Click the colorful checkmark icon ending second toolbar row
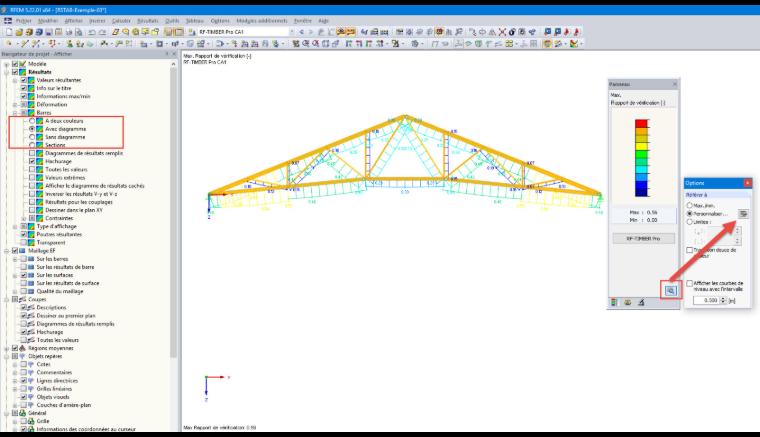Image resolution: width=760 pixels, height=437 pixels. (574, 44)
